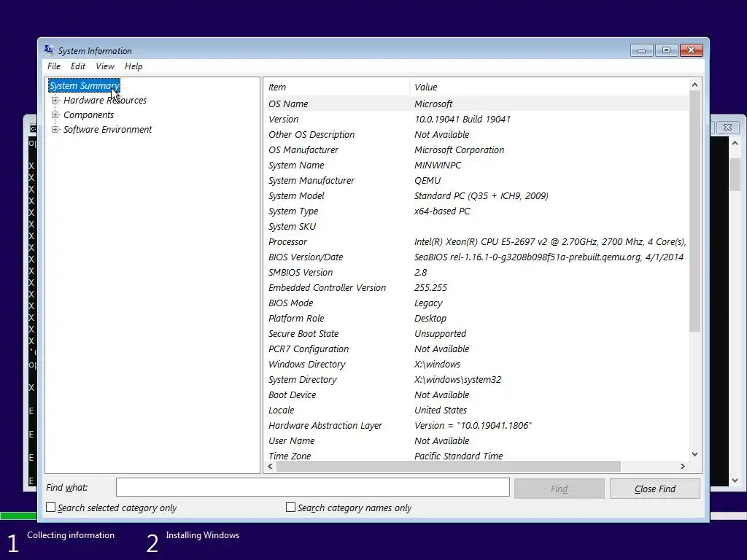This screenshot has width=747, height=560.
Task: Click the x64-based PC value
Action: (442, 211)
